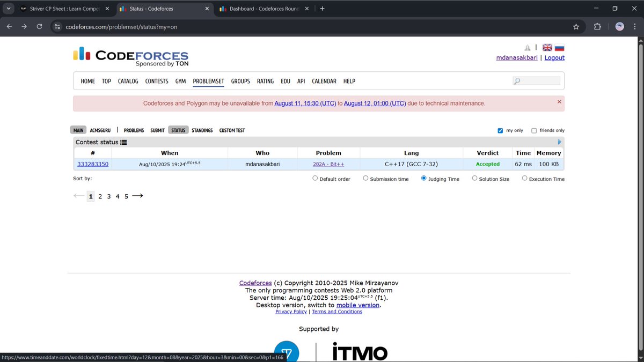The image size is (644, 362).
Task: Open the EDU menu item
Action: [285, 81]
